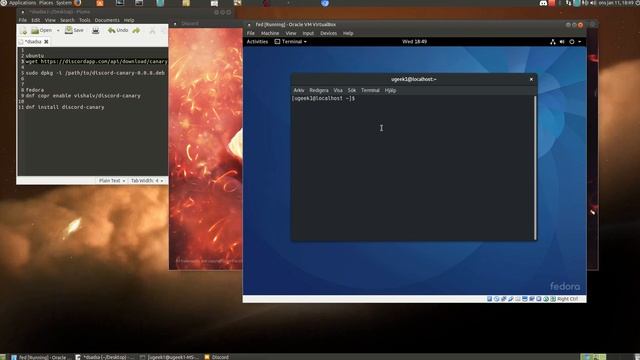The image size is (640, 360).
Task: Open VirtualBox Input menu
Action: tap(308, 33)
